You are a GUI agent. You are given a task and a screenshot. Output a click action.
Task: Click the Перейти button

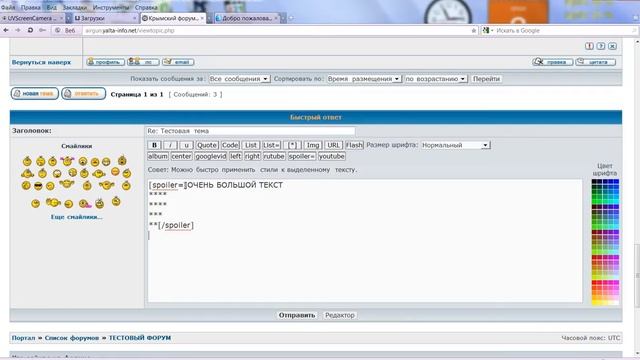486,79
